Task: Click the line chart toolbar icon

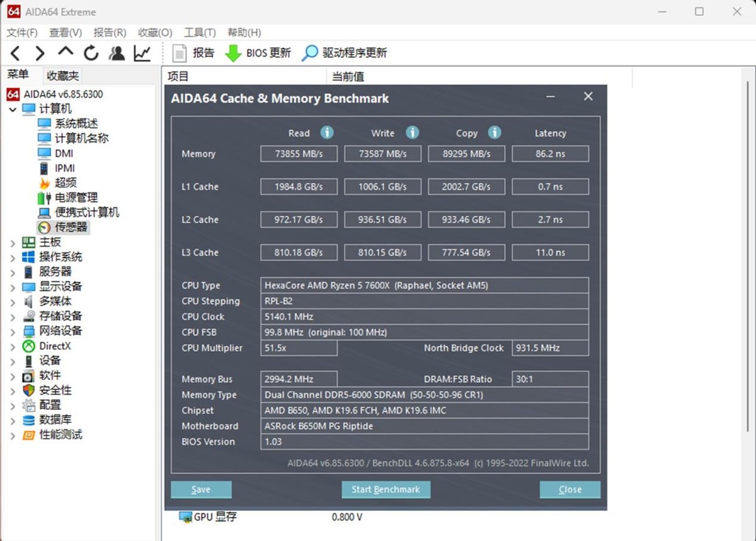Action: 142,53
